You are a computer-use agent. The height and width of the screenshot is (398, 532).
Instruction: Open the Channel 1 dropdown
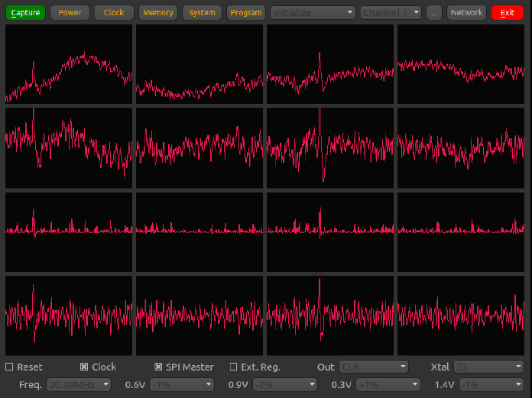[x=391, y=12]
